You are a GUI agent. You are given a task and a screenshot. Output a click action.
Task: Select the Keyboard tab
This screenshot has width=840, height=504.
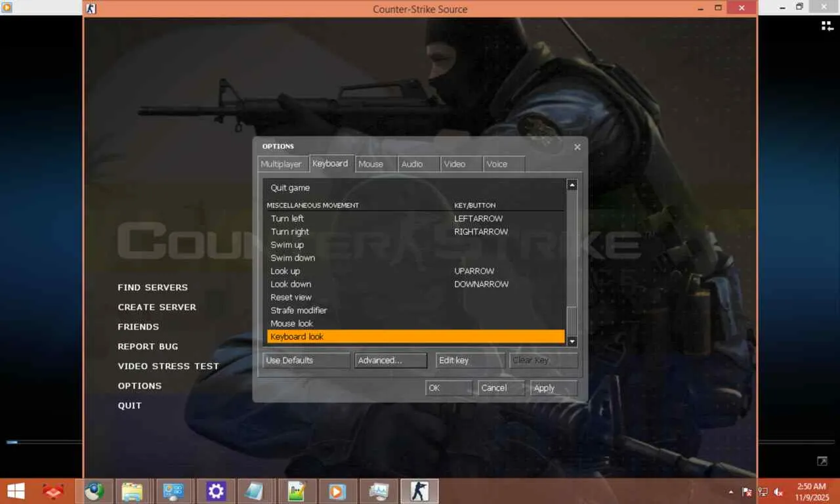331,163
